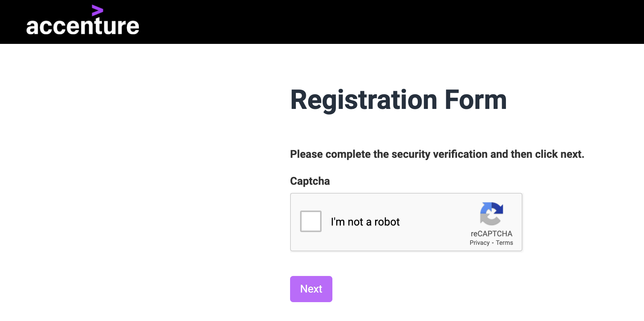
Task: Click the security verification instruction text
Action: [x=437, y=154]
